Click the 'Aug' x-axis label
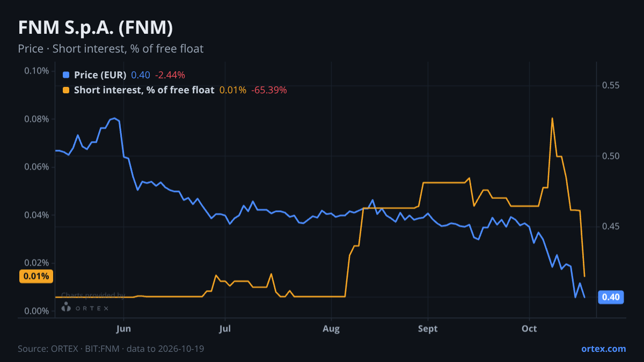Viewport: 644px width, 362px height. (332, 329)
